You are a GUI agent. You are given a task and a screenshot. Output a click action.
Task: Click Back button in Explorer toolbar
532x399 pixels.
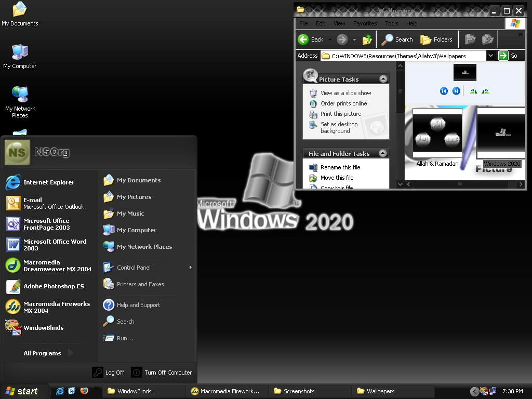pos(311,39)
